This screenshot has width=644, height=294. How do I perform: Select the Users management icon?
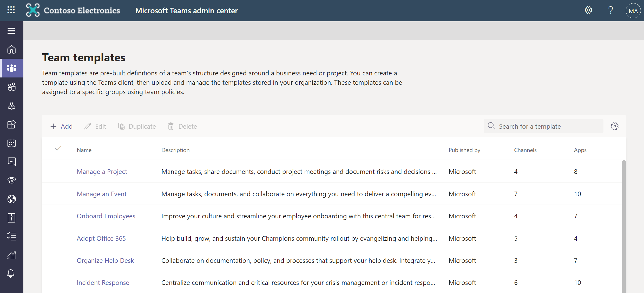[x=11, y=86]
